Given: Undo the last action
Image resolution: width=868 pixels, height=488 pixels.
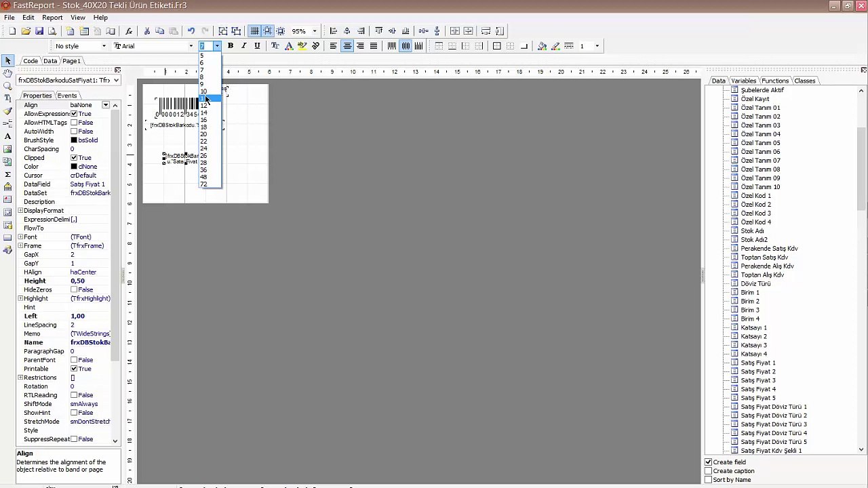Looking at the screenshot, I should [191, 31].
